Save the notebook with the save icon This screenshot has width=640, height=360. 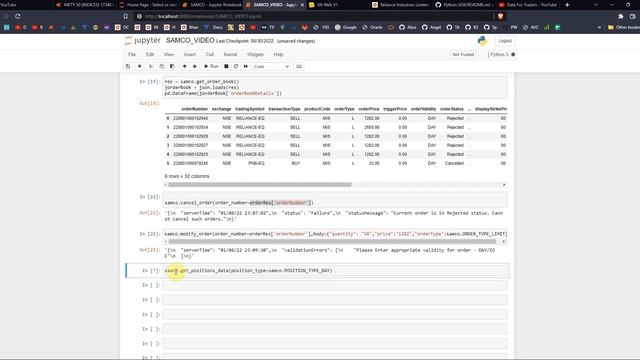(128, 67)
